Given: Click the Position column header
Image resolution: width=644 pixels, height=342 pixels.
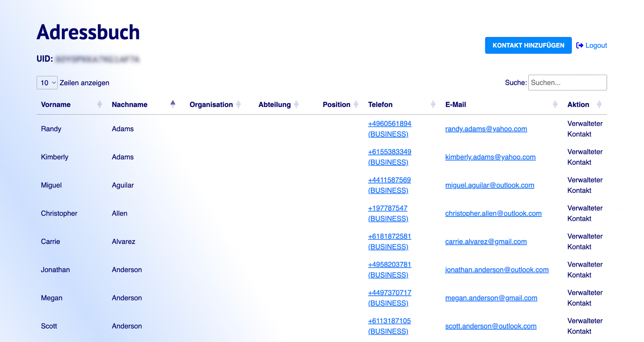Looking at the screenshot, I should [336, 105].
